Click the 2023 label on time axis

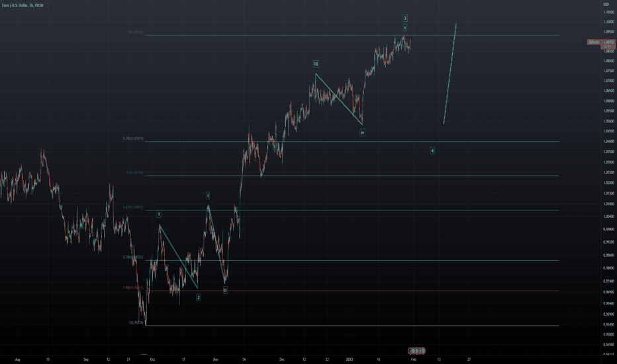tap(350, 359)
